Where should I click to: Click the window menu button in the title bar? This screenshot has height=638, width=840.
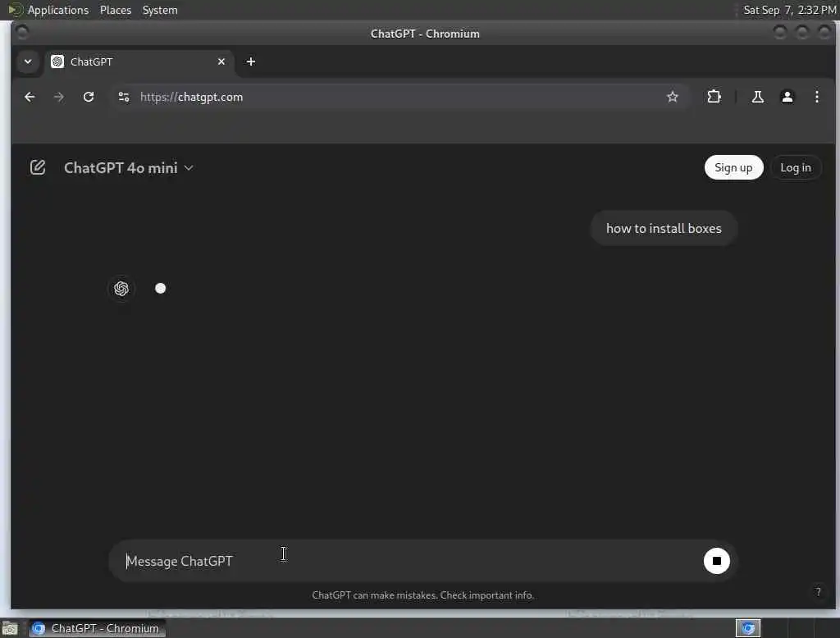pyautogui.click(x=22, y=34)
